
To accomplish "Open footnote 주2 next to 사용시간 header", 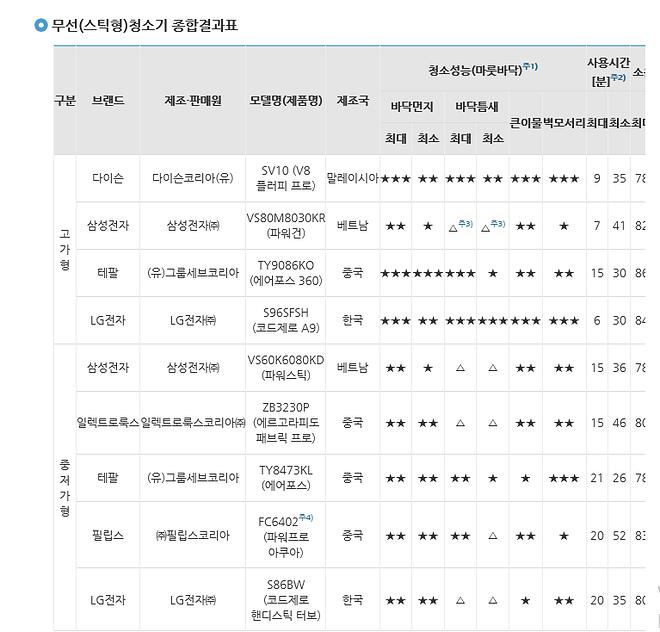I will click(x=618, y=77).
